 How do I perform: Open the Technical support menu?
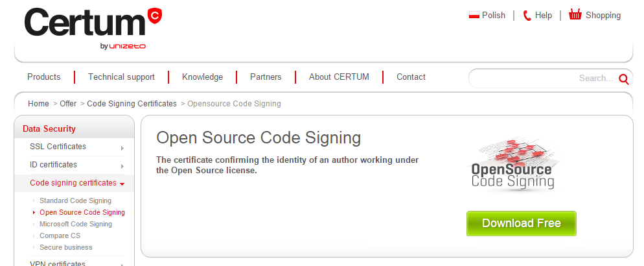(x=121, y=77)
